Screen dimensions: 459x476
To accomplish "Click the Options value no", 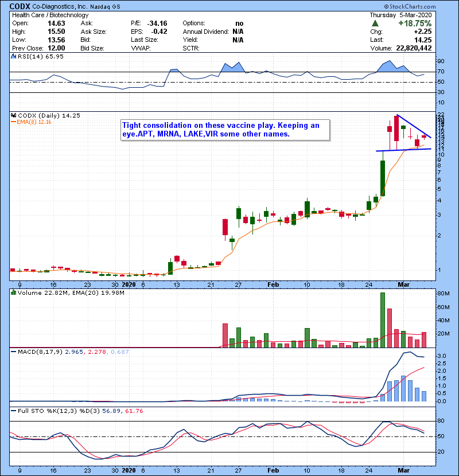I will [x=239, y=24].
